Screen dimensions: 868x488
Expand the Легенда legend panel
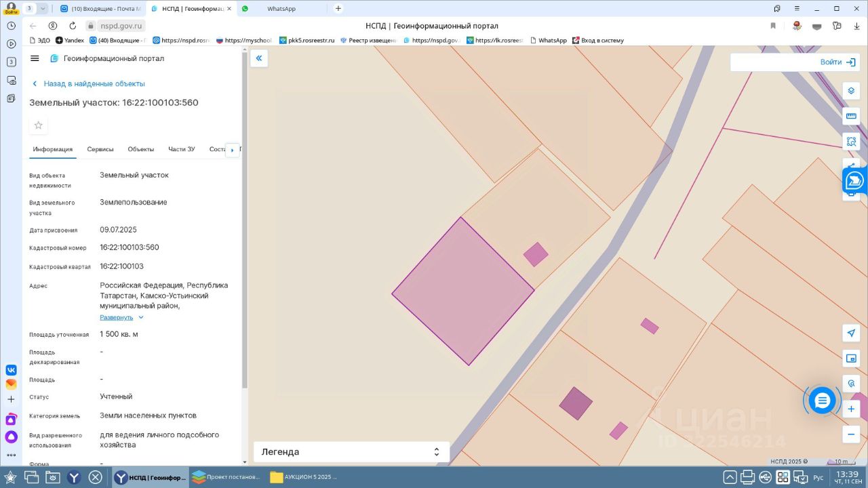click(351, 452)
